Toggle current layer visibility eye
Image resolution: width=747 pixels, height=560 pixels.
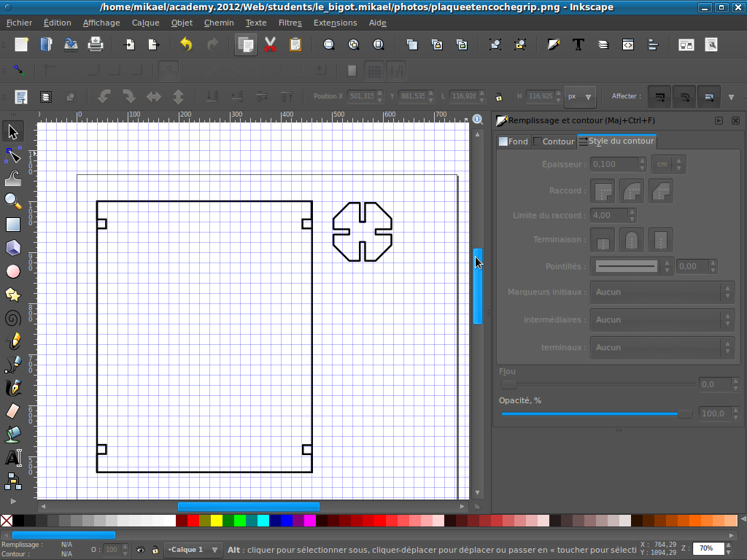(x=140, y=549)
